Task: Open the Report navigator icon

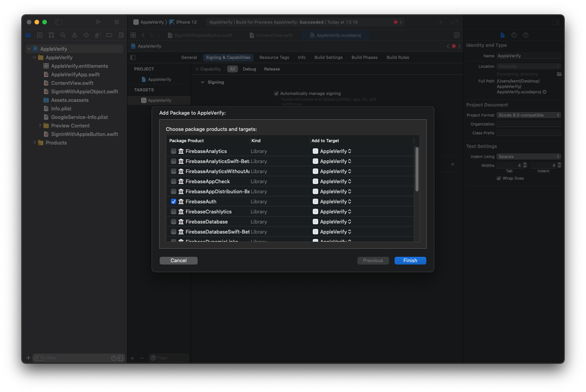Action: 121,35
